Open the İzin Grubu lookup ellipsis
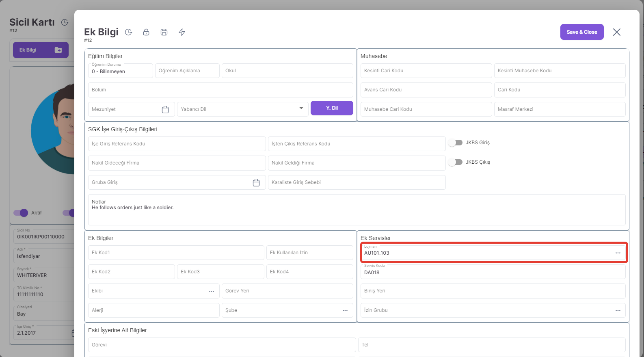This screenshot has width=644, height=357. click(618, 311)
